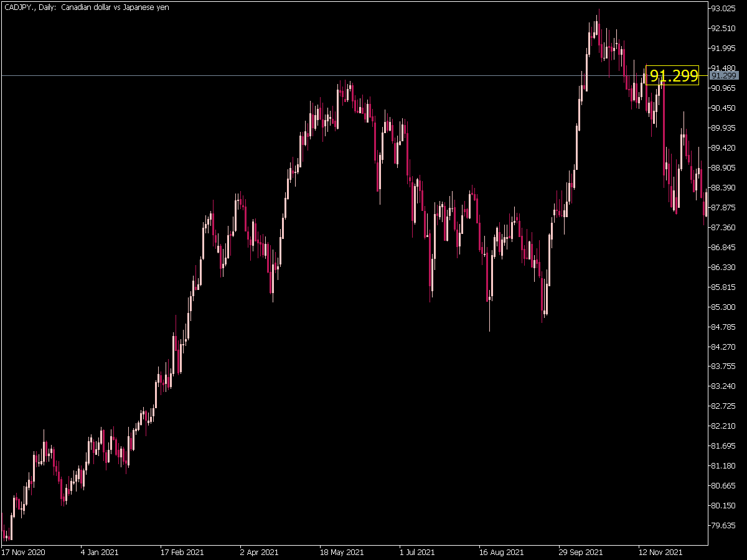Image resolution: width=747 pixels, height=560 pixels.
Task: Click the 84.270 price scale value
Action: click(724, 347)
